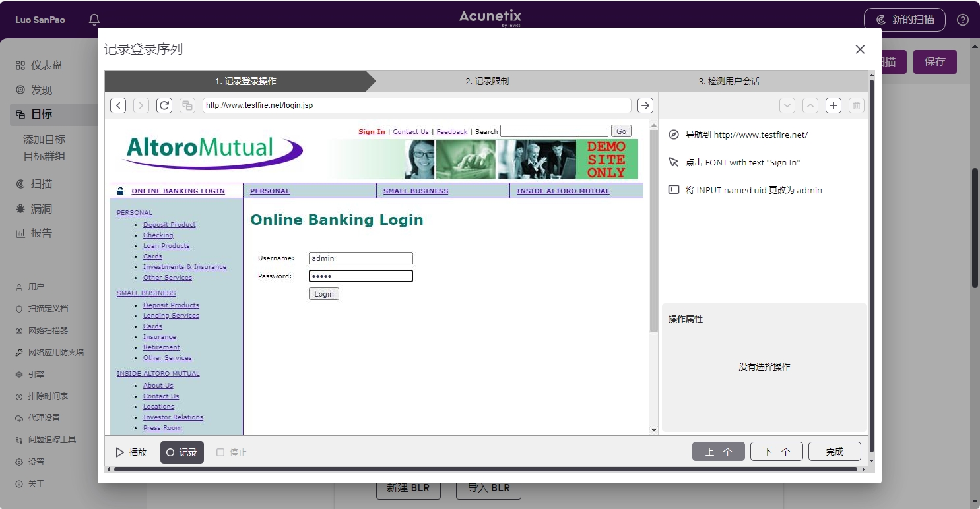
Task: Select the 目标 sidebar item
Action: point(53,114)
